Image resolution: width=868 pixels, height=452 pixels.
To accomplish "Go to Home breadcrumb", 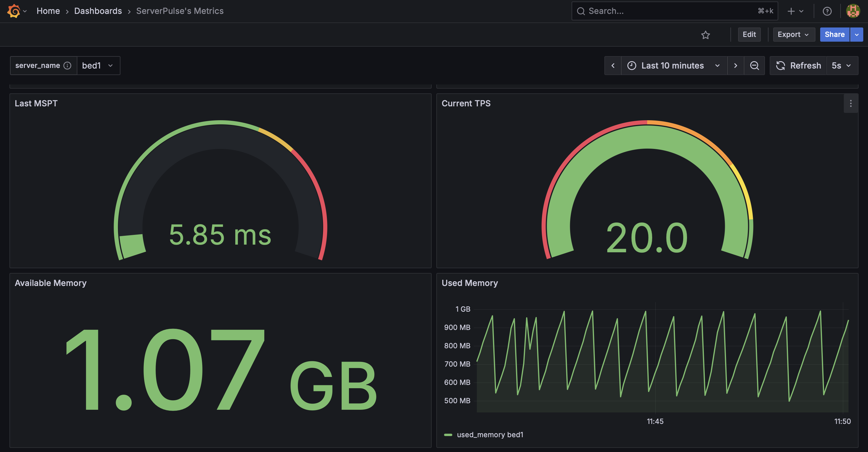I will click(48, 11).
